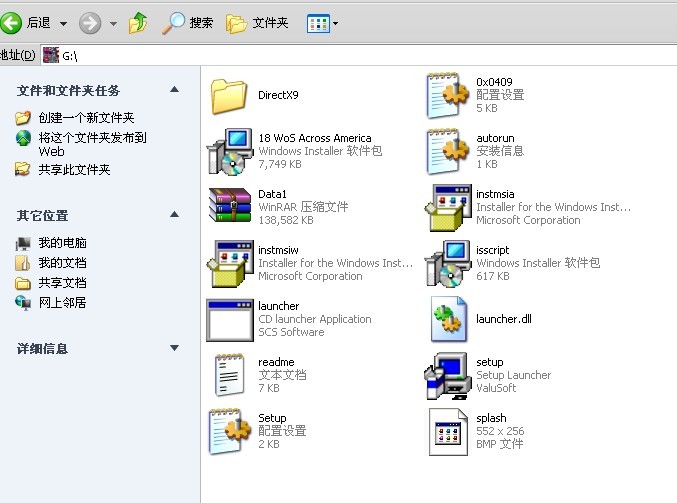677x503 pixels.
Task: Select the ValuSoft setup launcher icon
Action: [x=448, y=376]
